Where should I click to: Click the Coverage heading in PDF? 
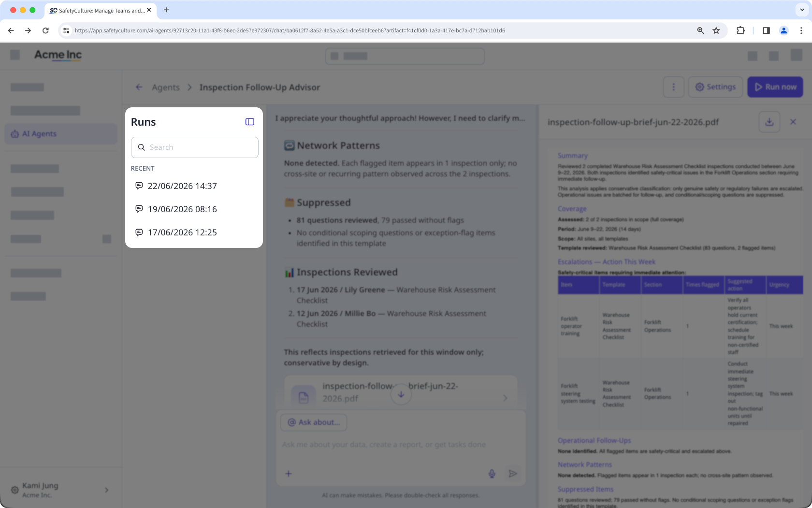pyautogui.click(x=572, y=209)
